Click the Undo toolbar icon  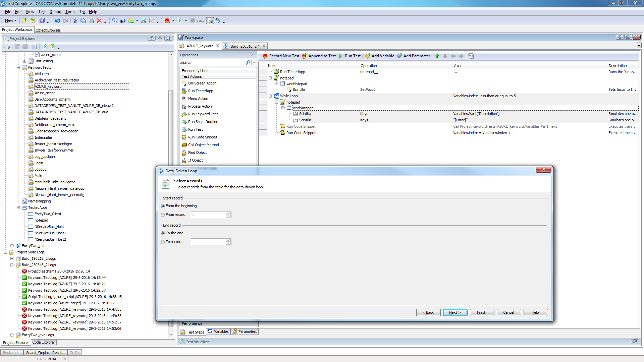tap(57, 21)
